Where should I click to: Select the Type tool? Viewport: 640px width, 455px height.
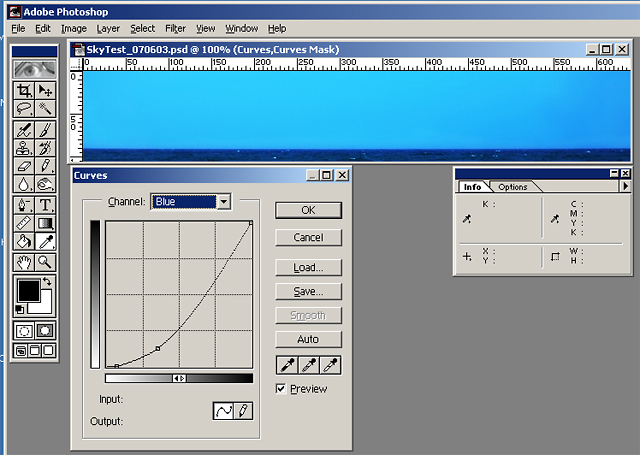(x=45, y=205)
